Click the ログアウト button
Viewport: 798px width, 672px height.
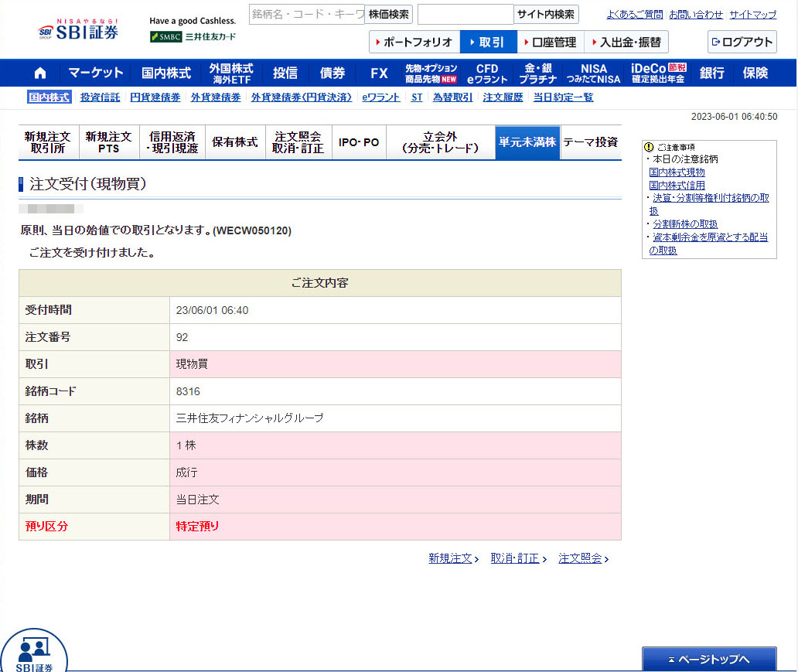(x=742, y=42)
